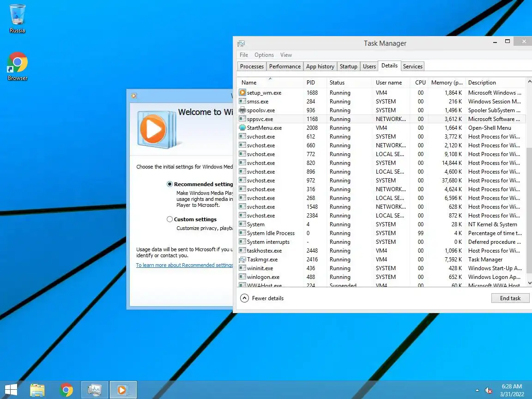
Task: Collapse with Fewer details button
Action: click(x=262, y=298)
